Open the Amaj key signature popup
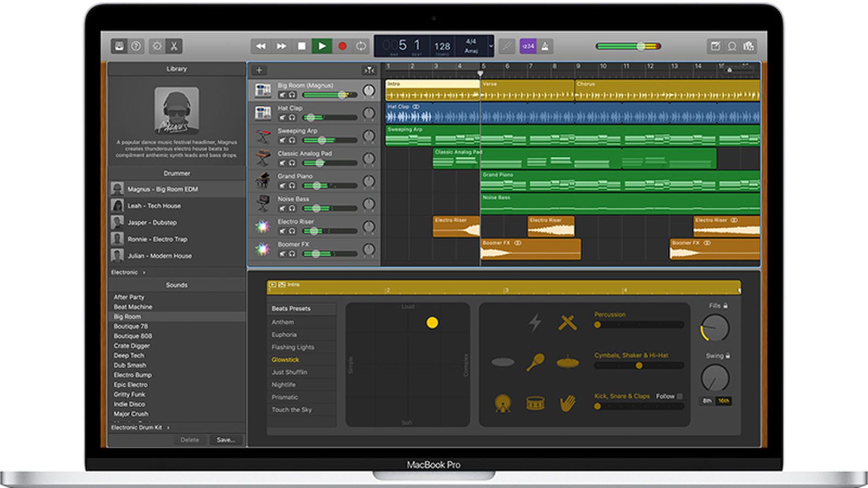Screen dimensions: 868x488 click(471, 51)
